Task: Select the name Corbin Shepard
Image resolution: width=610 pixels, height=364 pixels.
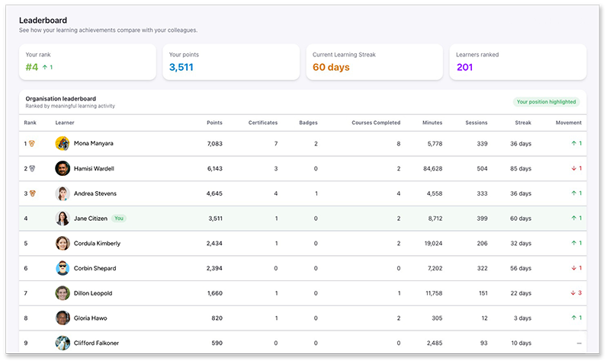Action: tap(95, 268)
